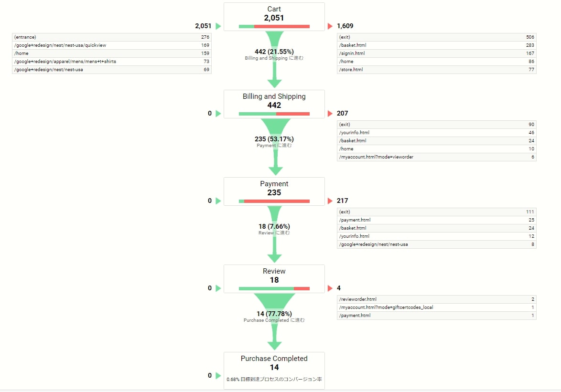Image resolution: width=561 pixels, height=392 pixels.
Task: Click the /signin.html exit row
Action: [436, 53]
